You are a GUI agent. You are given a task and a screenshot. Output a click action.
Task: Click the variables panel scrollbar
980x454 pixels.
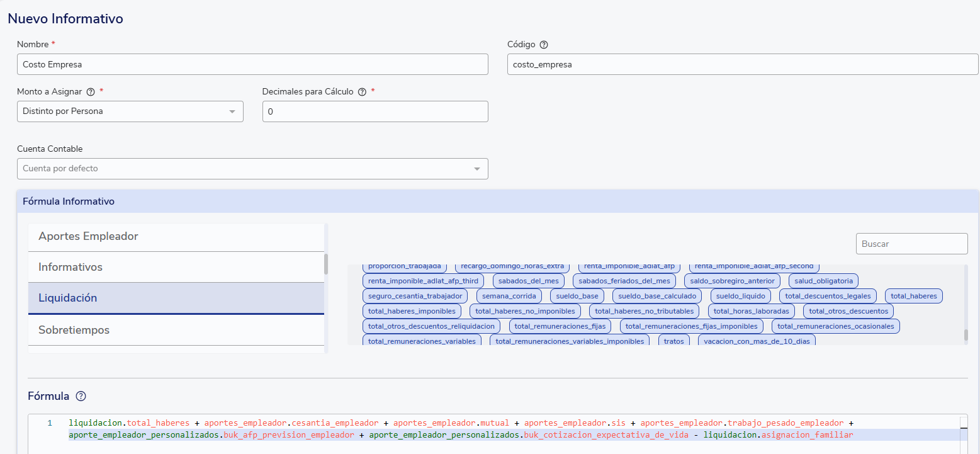pos(966,334)
